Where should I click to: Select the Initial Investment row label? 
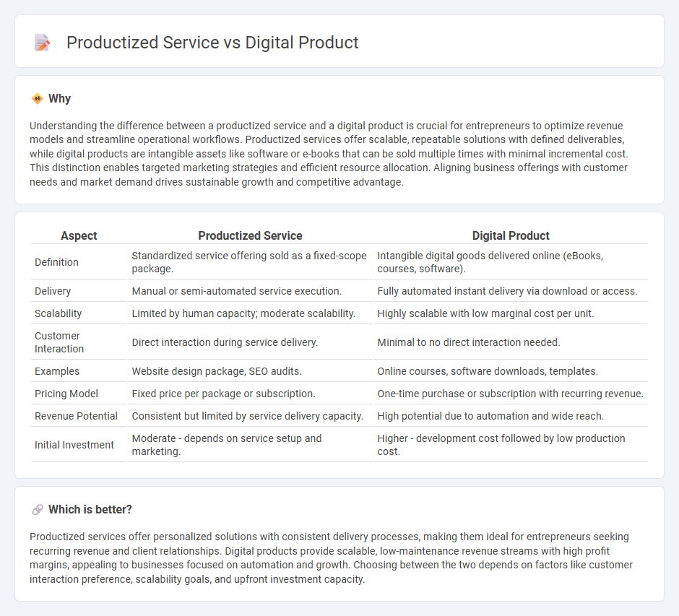(x=74, y=445)
